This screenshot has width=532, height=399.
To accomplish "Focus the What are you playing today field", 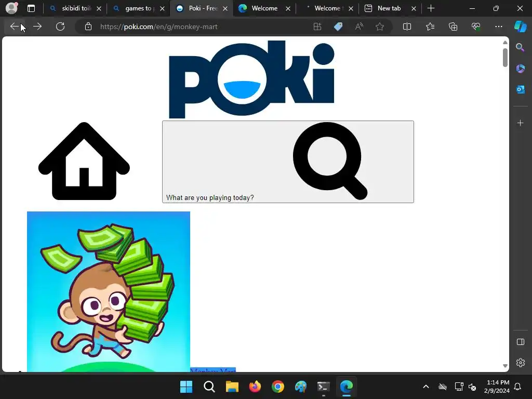I will click(x=288, y=162).
